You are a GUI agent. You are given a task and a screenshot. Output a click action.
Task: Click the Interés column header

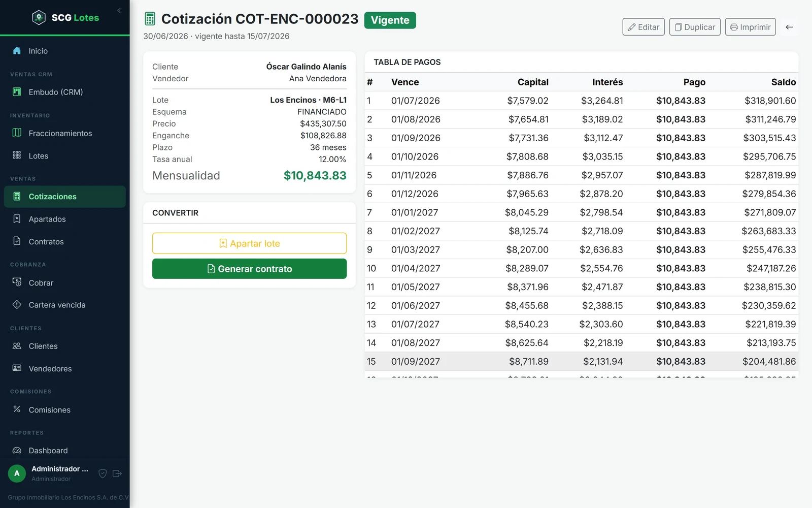click(607, 82)
